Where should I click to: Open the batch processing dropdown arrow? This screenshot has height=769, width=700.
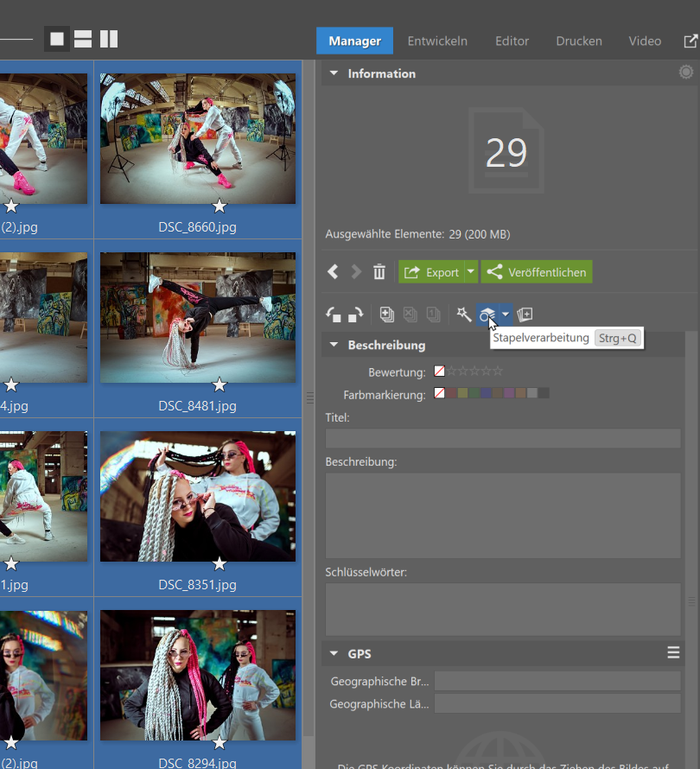click(x=506, y=315)
